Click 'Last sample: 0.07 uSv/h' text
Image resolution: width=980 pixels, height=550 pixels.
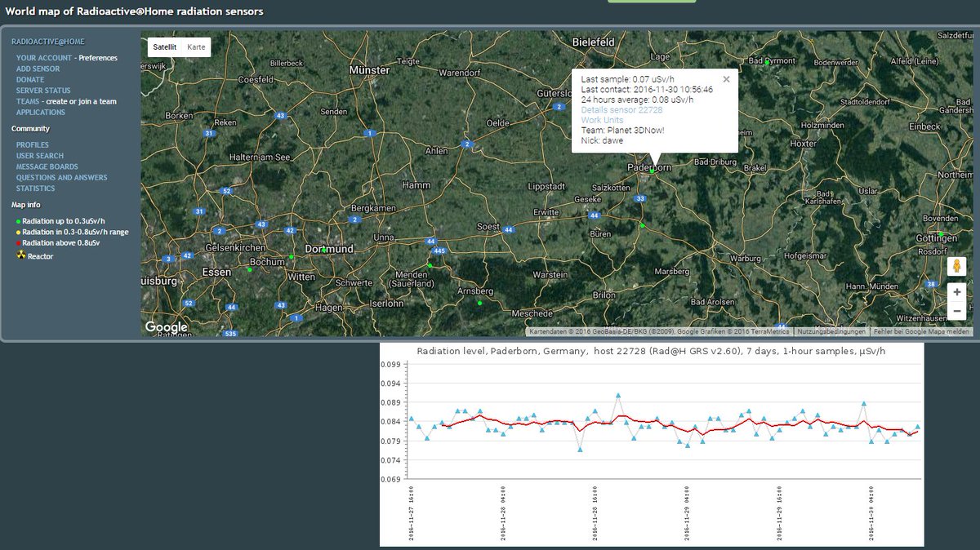click(627, 79)
